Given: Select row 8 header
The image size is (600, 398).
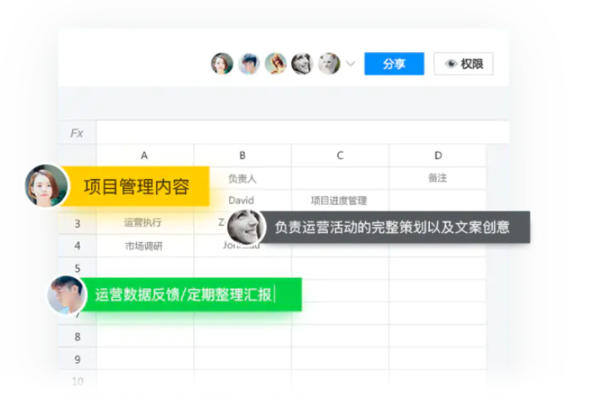Looking at the screenshot, I should click(x=77, y=336).
